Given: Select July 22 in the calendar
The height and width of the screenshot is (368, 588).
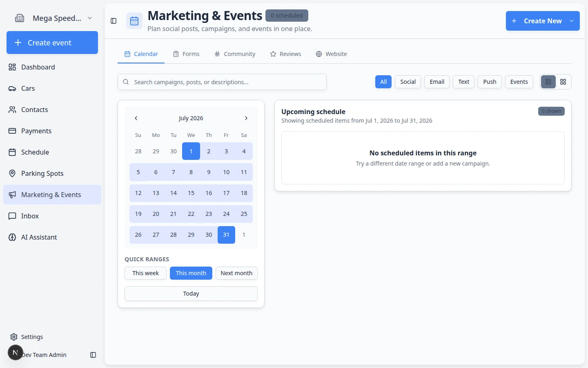Looking at the screenshot, I should tap(191, 214).
